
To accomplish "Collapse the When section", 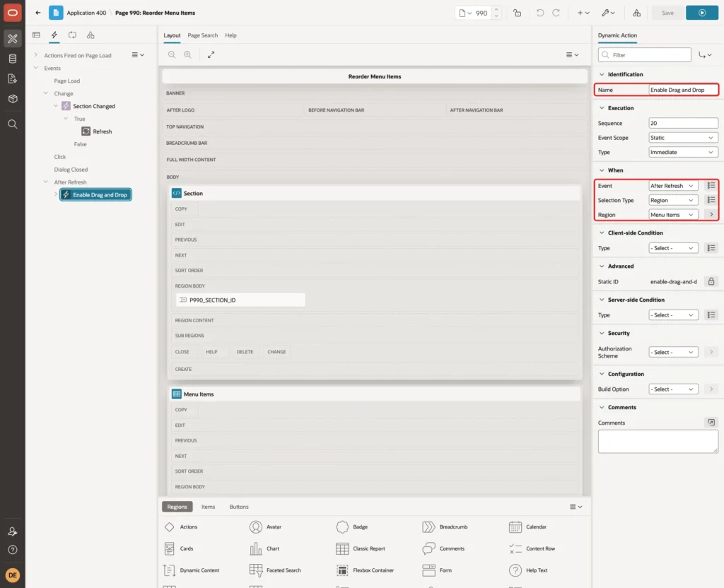I will click(x=602, y=170).
